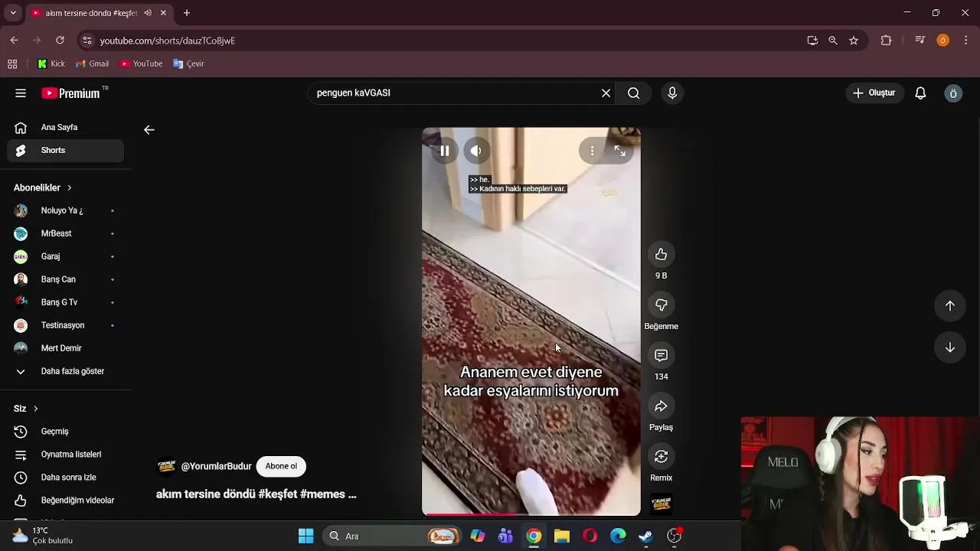Open the Remix option
Viewport: 980px width, 551px height.
pyautogui.click(x=661, y=456)
